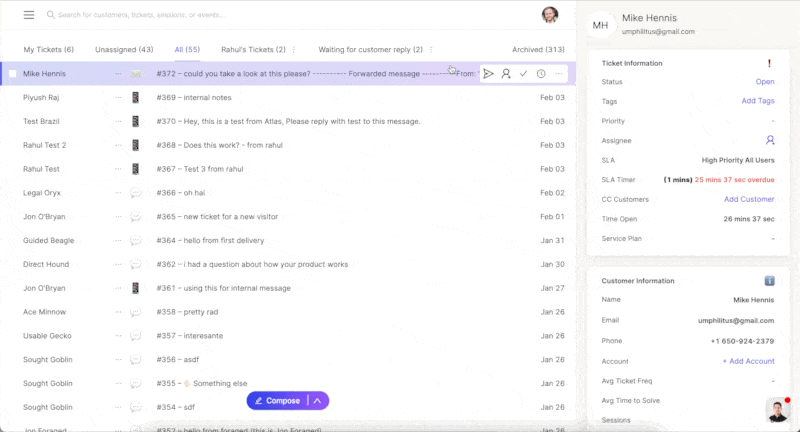Click the assign user icon on ticket #372

point(506,74)
